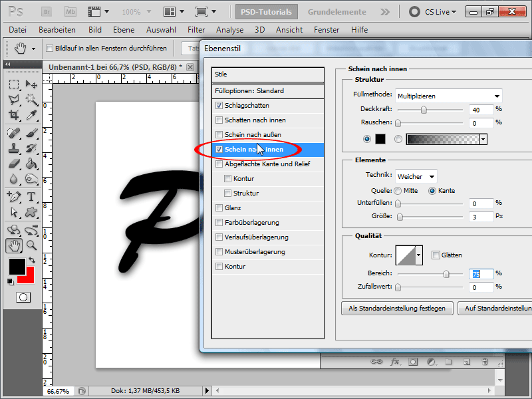The height and width of the screenshot is (399, 532).
Task: Select the History Brush tool
Action: coord(31,148)
